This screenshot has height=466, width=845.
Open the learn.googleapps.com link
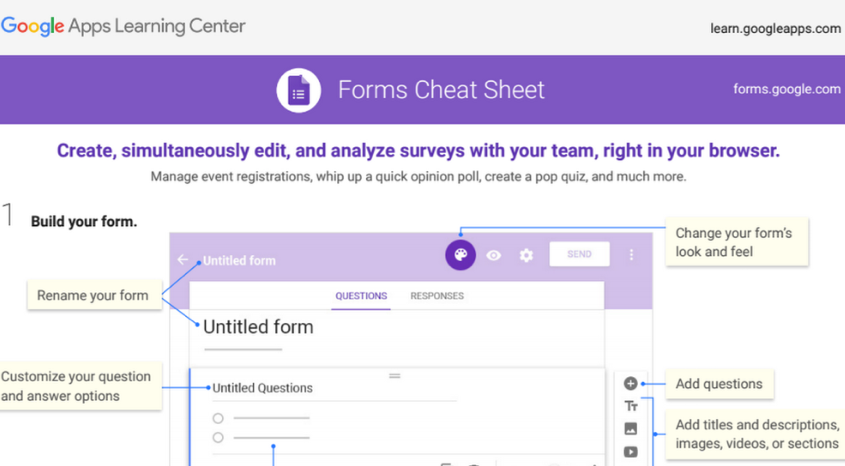pyautogui.click(x=775, y=28)
